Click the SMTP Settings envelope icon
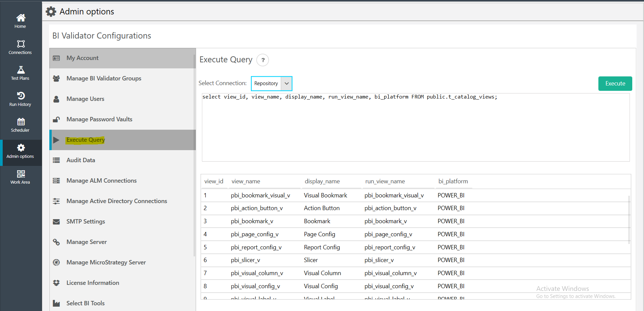The height and width of the screenshot is (311, 644). 56,222
